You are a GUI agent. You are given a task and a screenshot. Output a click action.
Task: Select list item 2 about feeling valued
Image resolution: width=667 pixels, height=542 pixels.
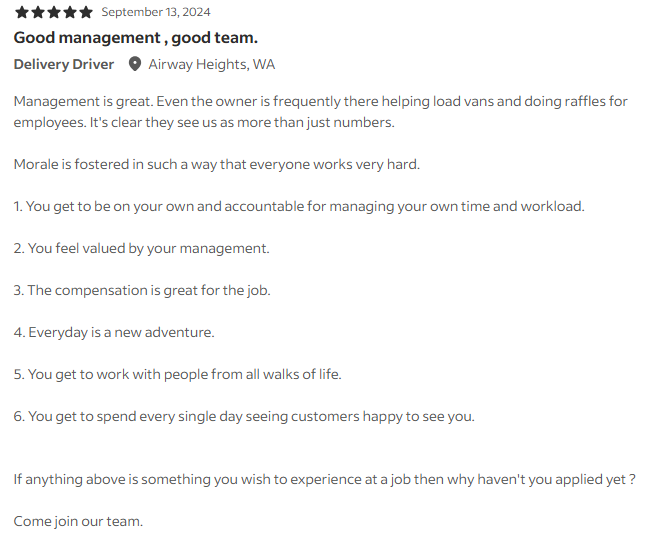coord(141,248)
